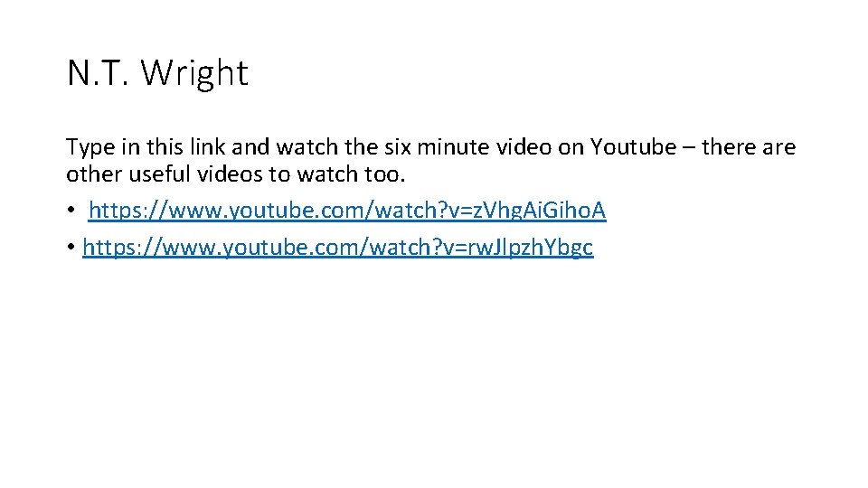Select the bullet before the first link
Screen dimensions: 868x488
71,211
